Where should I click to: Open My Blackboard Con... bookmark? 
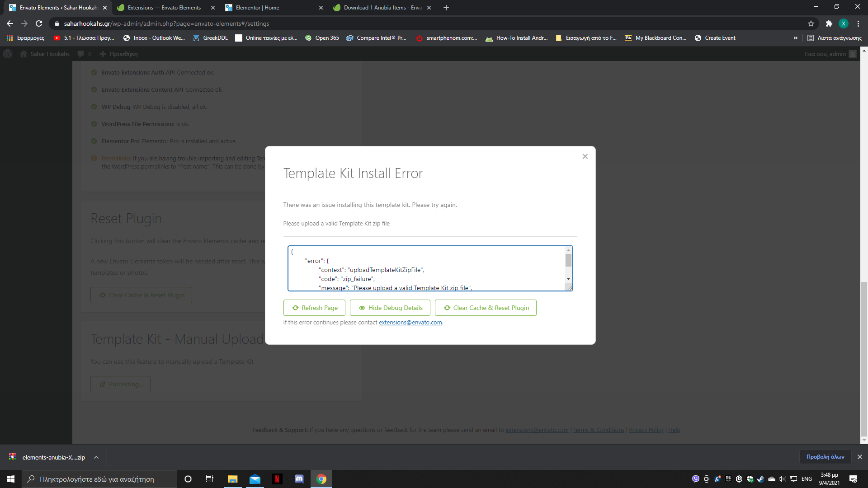tap(656, 38)
